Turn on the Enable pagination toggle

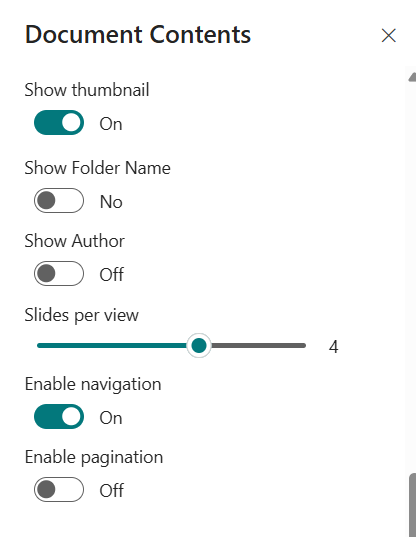click(x=59, y=489)
